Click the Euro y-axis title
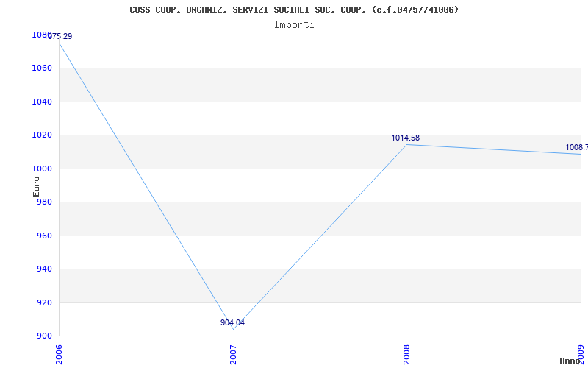Viewport: 588px width, 368px height. [36, 187]
